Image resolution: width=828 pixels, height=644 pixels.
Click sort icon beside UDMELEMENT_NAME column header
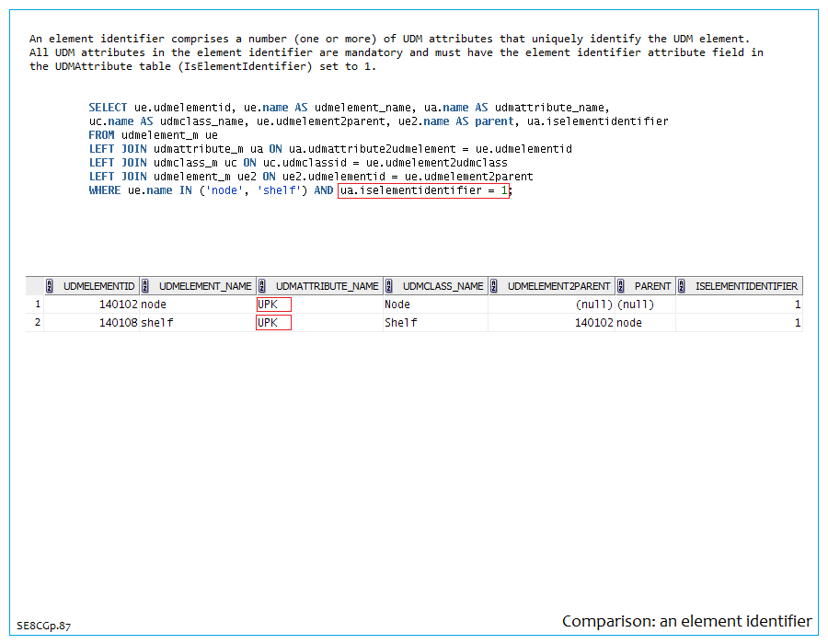coord(146,286)
